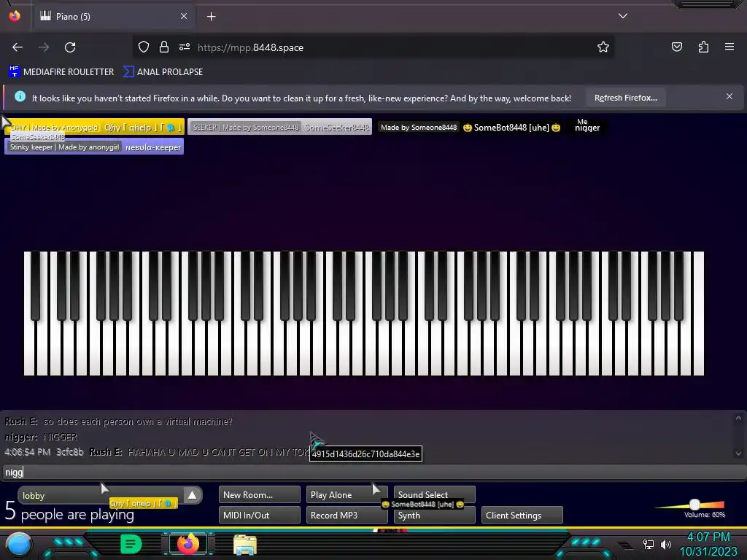Save page to Pocket

click(x=677, y=47)
